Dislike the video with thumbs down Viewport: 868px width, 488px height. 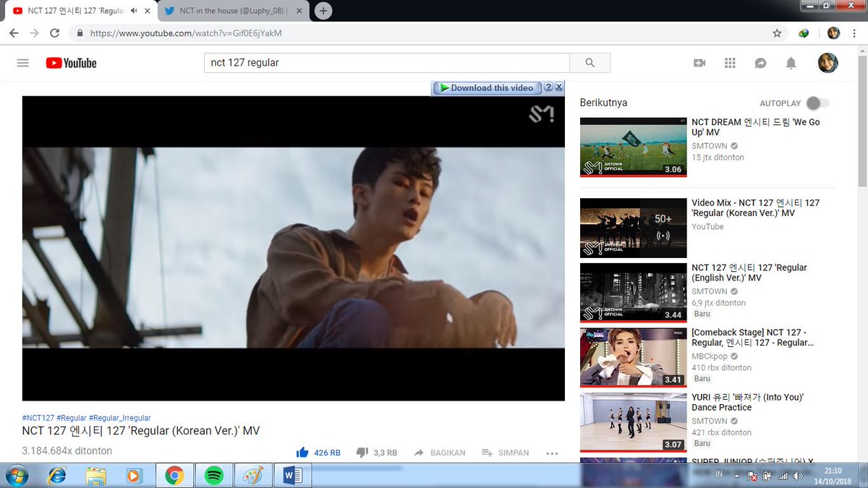tap(362, 453)
